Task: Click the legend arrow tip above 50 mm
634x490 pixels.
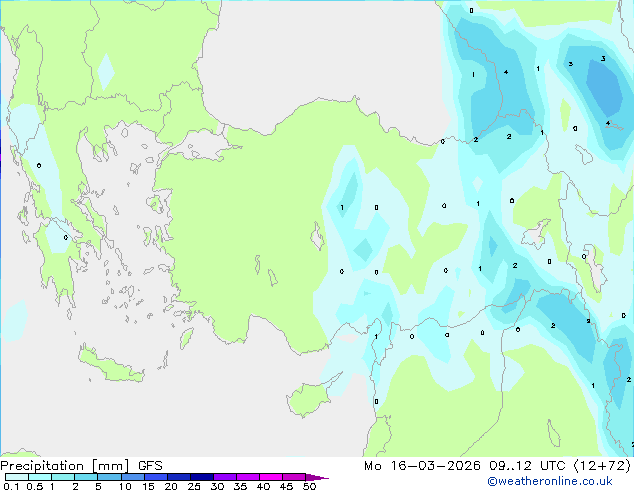Action: pos(317,477)
